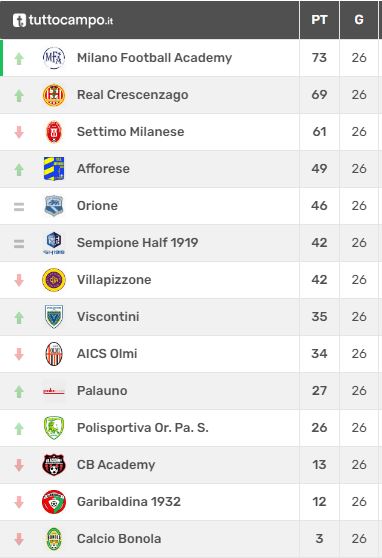382x558 pixels.
Task: Click the green up arrow beside Afforese
Action: pyautogui.click(x=19, y=169)
